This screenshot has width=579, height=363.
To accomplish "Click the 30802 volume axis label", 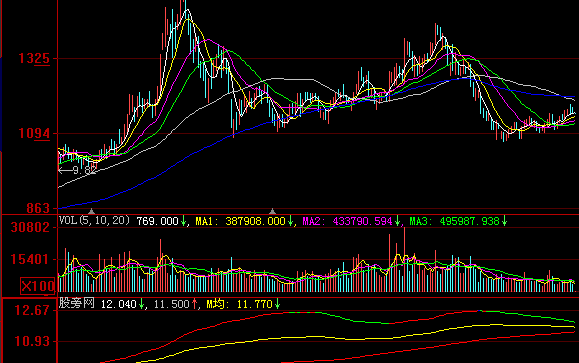I will coord(30,227).
